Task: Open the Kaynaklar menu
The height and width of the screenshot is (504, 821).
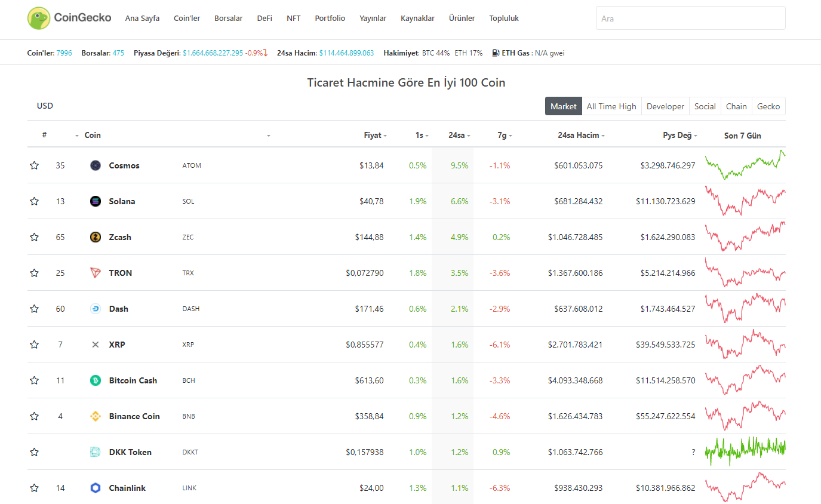Action: 418,18
